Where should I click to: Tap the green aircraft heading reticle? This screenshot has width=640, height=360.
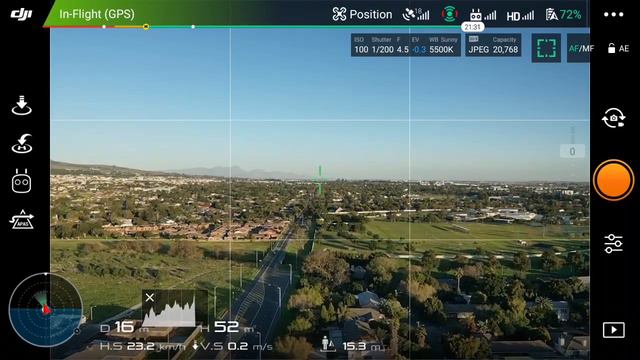click(320, 180)
